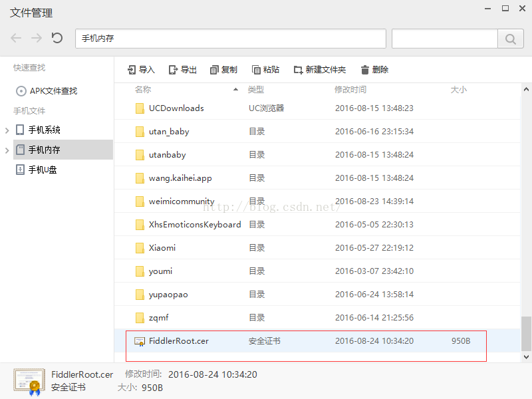Sort by the 类型 column header
The width and height of the screenshot is (532, 399).
pyautogui.click(x=256, y=90)
